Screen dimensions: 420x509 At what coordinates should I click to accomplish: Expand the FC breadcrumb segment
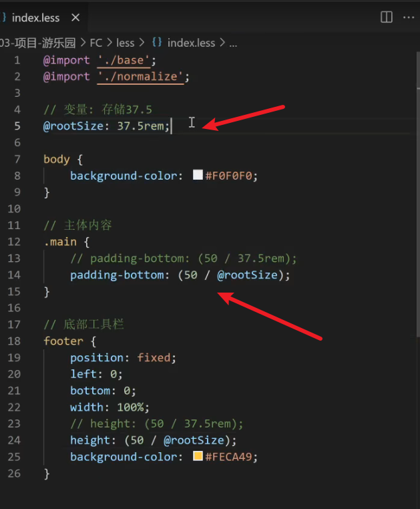96,42
